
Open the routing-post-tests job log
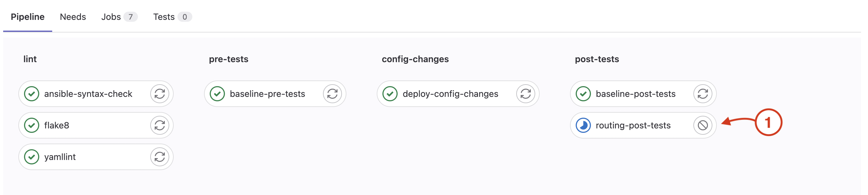[633, 125]
